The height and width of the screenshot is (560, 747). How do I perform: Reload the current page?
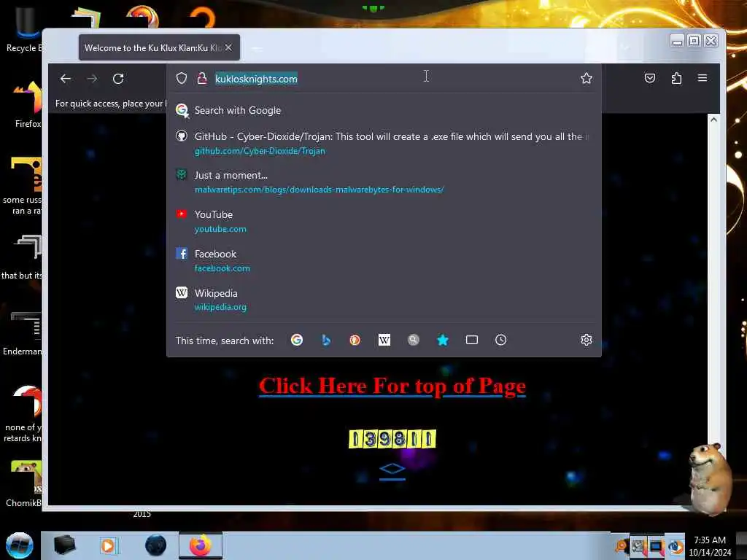[118, 79]
